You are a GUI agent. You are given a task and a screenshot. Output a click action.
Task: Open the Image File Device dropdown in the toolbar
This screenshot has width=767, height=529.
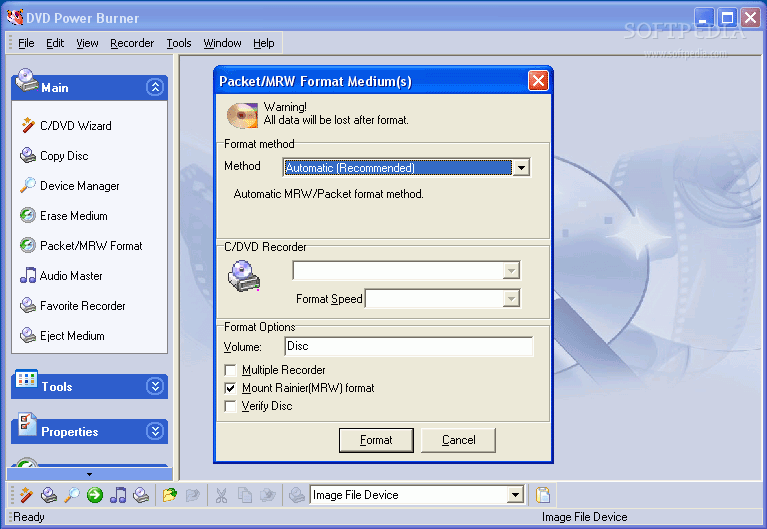[x=515, y=495]
